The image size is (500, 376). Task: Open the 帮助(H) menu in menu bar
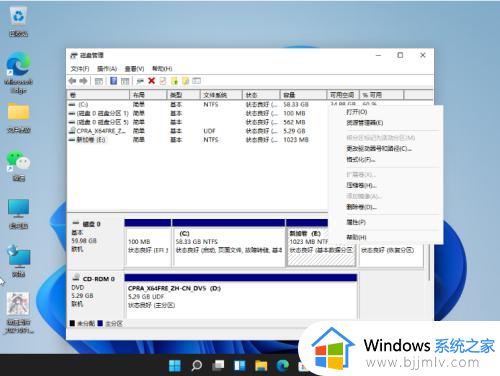pyautogui.click(x=162, y=69)
